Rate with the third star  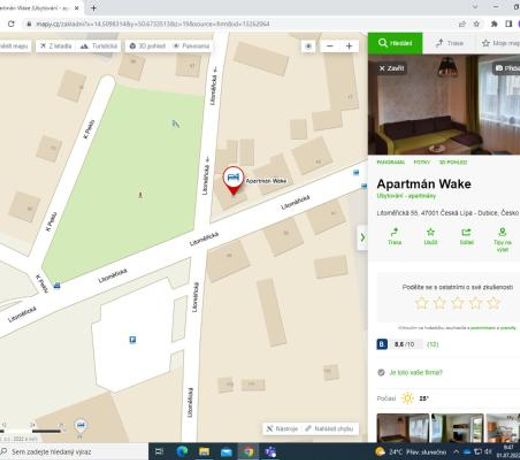(457, 303)
